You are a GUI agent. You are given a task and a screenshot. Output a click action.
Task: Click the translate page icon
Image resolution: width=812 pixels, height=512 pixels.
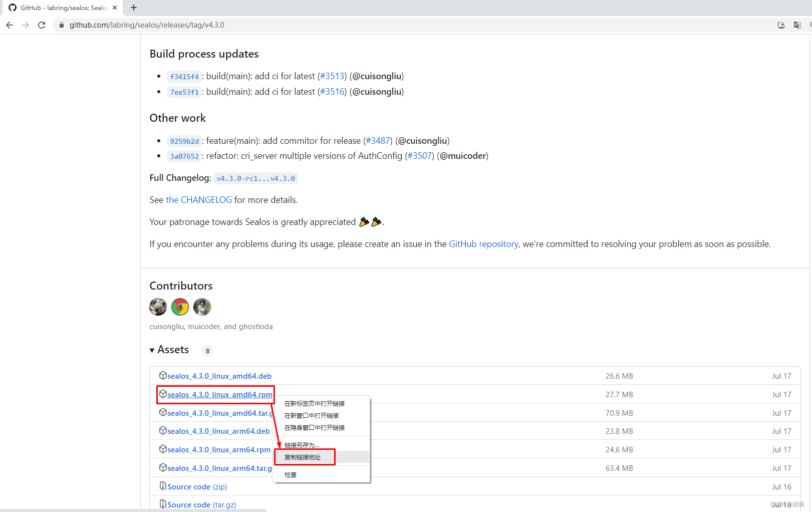tap(797, 25)
